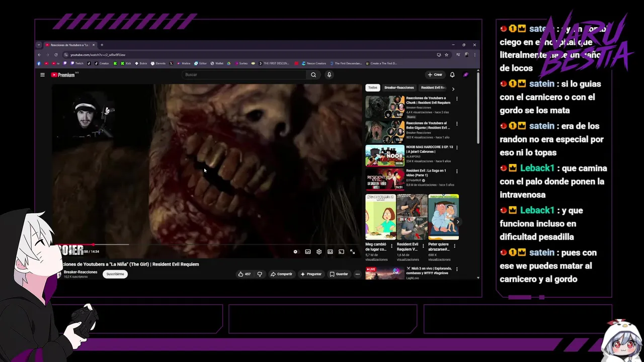Open the Nioh 3 en vivo live stream

pos(385,273)
